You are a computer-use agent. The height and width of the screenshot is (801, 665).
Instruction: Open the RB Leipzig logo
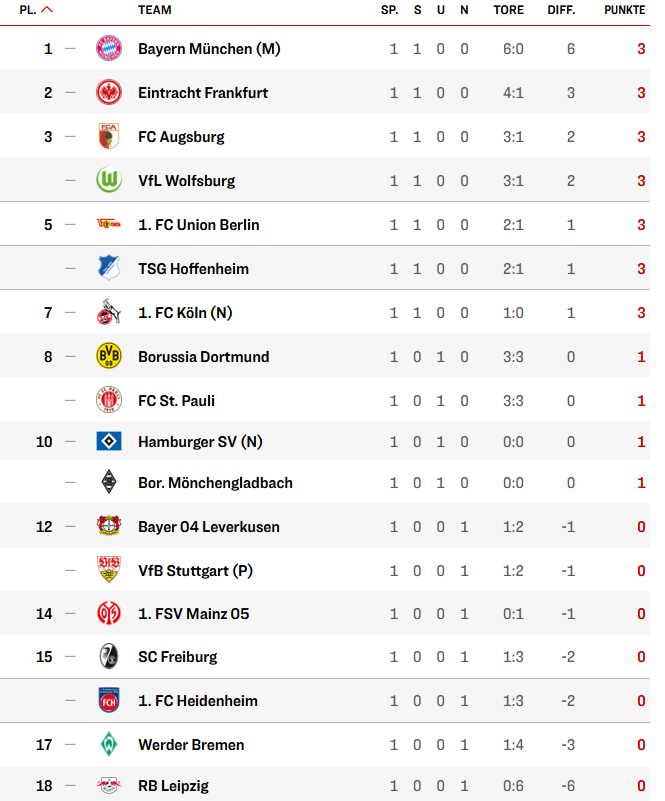tap(109, 785)
